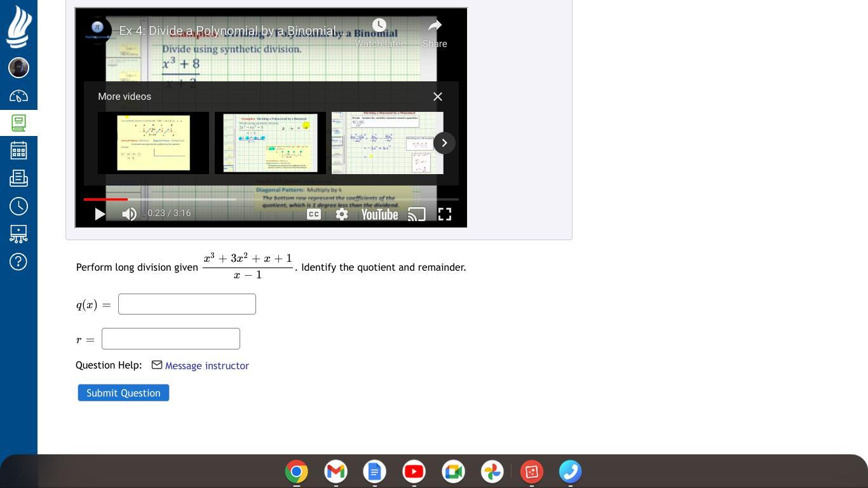Close the More videos panel
This screenshot has width=868, height=488.
(438, 97)
